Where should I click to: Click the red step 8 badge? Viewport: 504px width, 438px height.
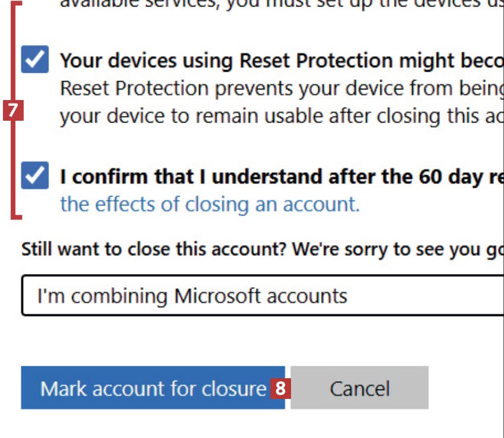280,388
